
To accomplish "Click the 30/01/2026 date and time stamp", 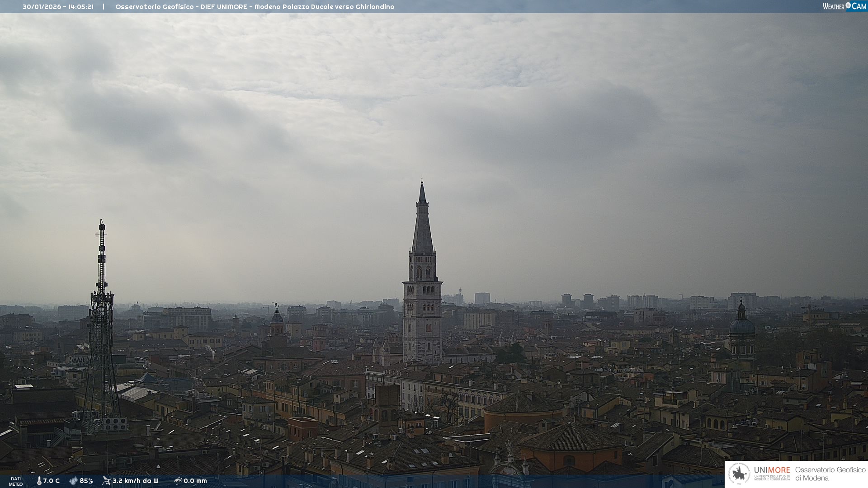I will tap(58, 7).
